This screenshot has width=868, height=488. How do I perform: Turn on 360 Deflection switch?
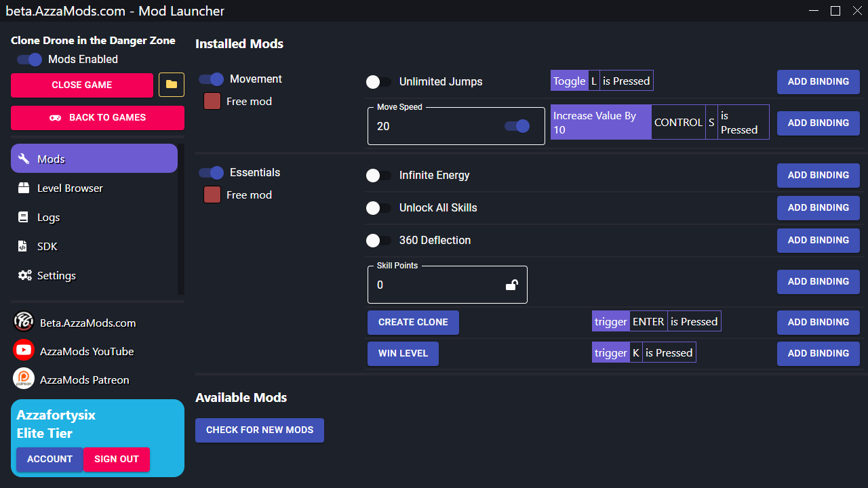pos(378,241)
